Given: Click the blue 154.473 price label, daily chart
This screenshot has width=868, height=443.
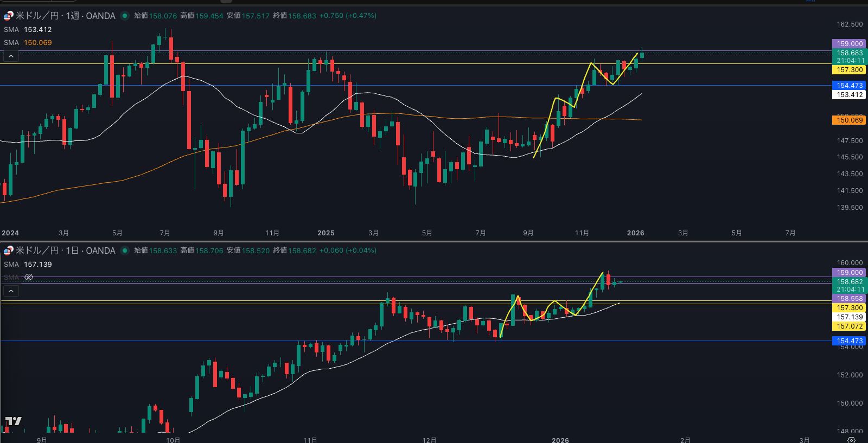Looking at the screenshot, I should click(849, 341).
